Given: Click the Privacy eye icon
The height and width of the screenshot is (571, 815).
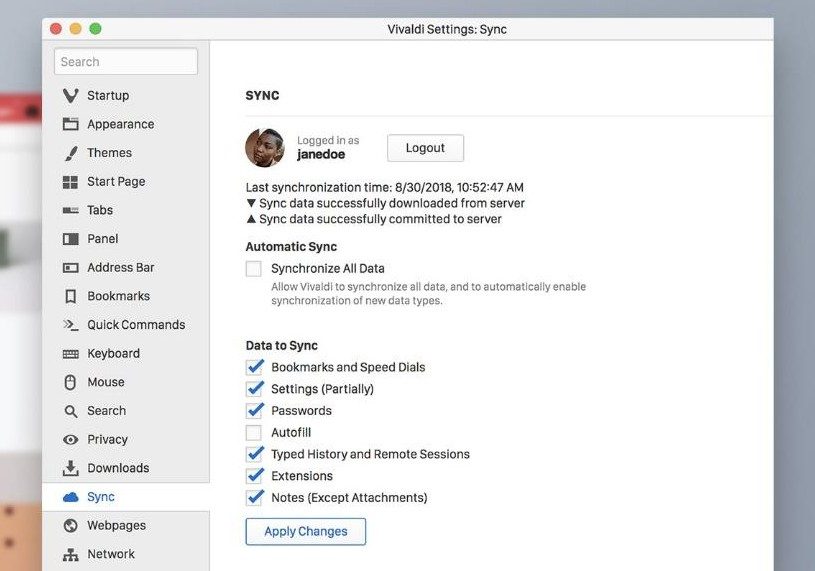Looking at the screenshot, I should click(71, 440).
